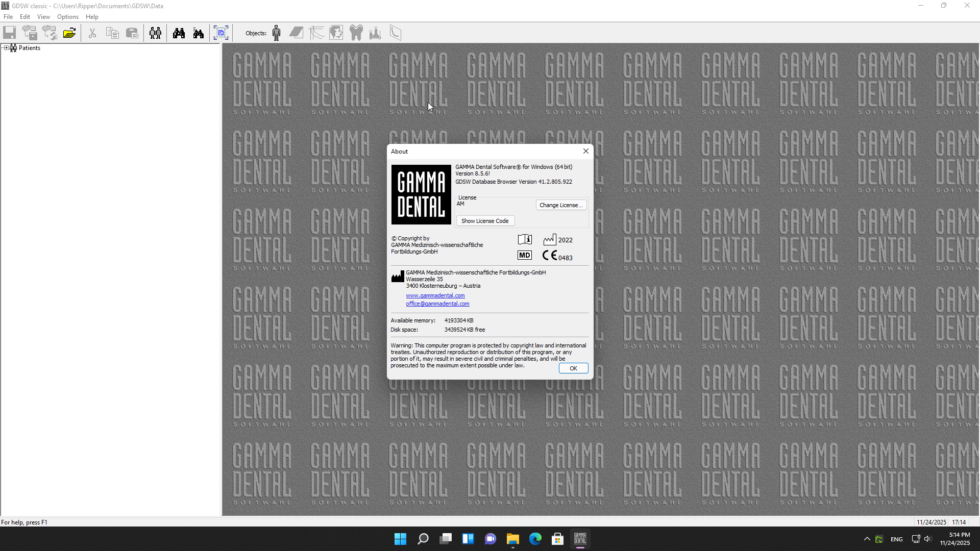This screenshot has width=980, height=551.
Task: Open File Explorer from the taskbar
Action: (x=513, y=539)
